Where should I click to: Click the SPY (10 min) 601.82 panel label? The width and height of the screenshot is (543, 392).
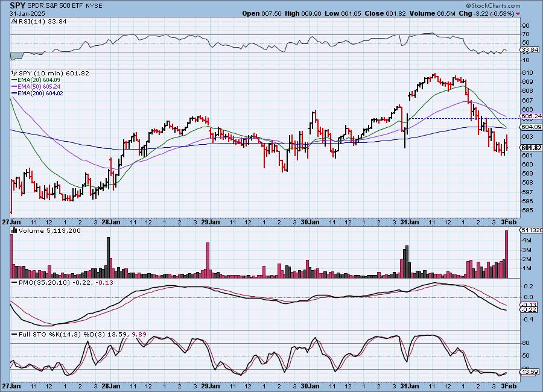coord(54,73)
